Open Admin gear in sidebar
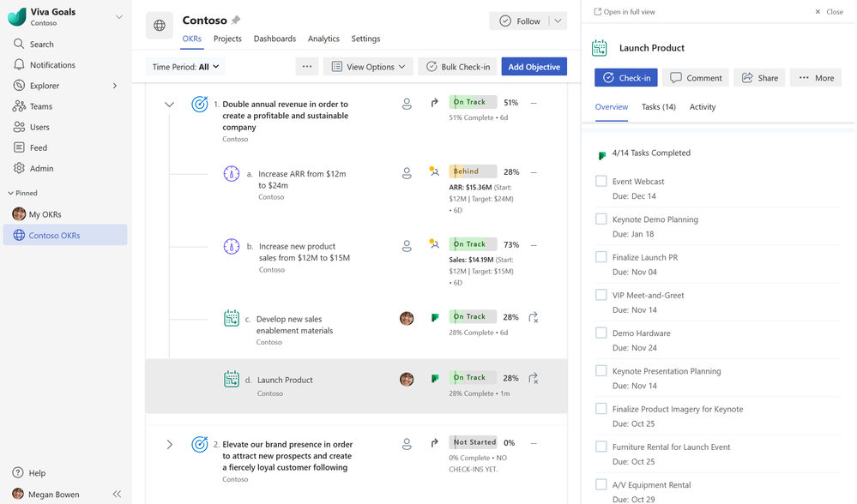This screenshot has width=857, height=504. pyautogui.click(x=19, y=168)
